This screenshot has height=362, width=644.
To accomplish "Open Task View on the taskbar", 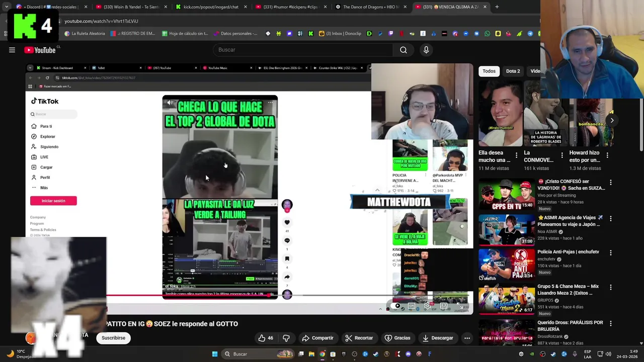I will pyautogui.click(x=301, y=354).
